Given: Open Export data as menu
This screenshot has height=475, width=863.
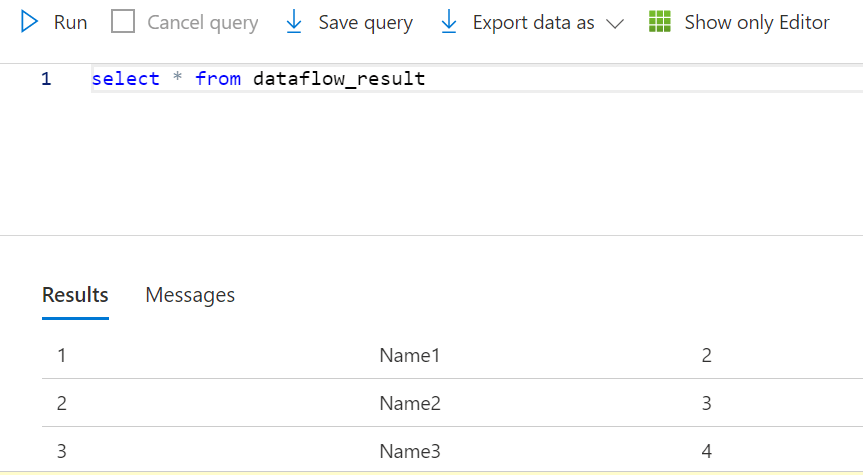Looking at the screenshot, I should (533, 22).
